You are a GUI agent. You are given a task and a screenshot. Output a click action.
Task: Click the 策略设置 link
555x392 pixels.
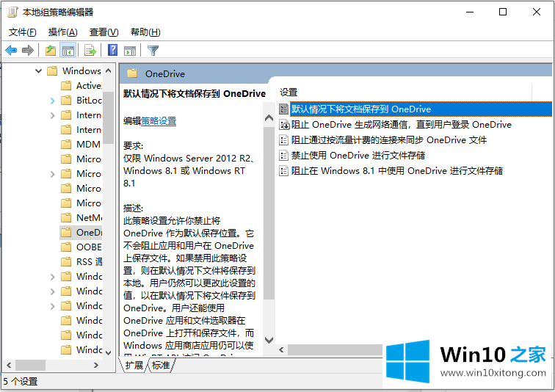159,121
